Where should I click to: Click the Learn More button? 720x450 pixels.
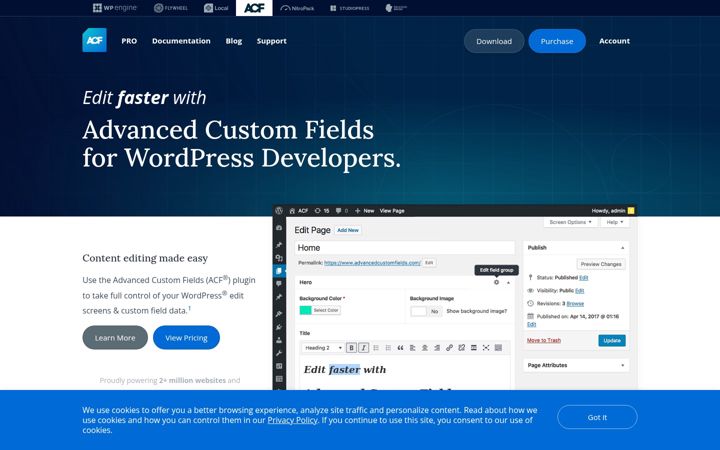[x=115, y=338]
